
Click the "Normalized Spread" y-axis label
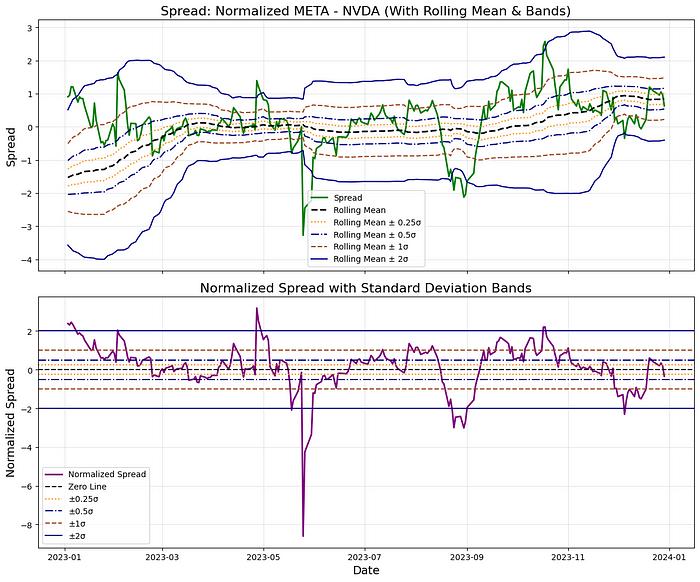[x=11, y=423]
